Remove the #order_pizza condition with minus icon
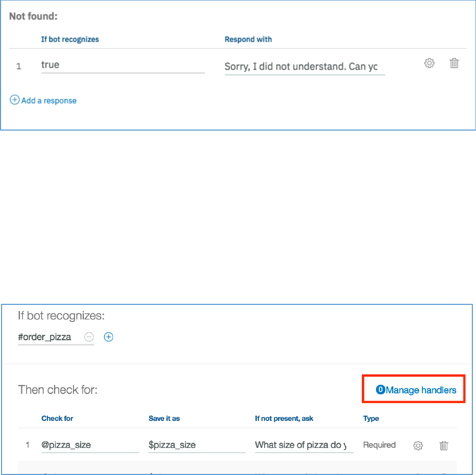 [x=89, y=337]
